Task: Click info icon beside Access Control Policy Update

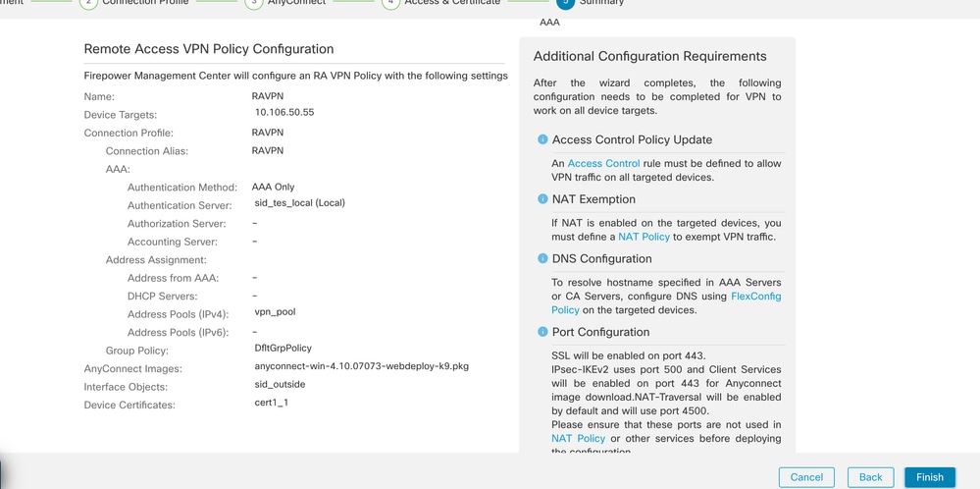Action: pos(542,139)
